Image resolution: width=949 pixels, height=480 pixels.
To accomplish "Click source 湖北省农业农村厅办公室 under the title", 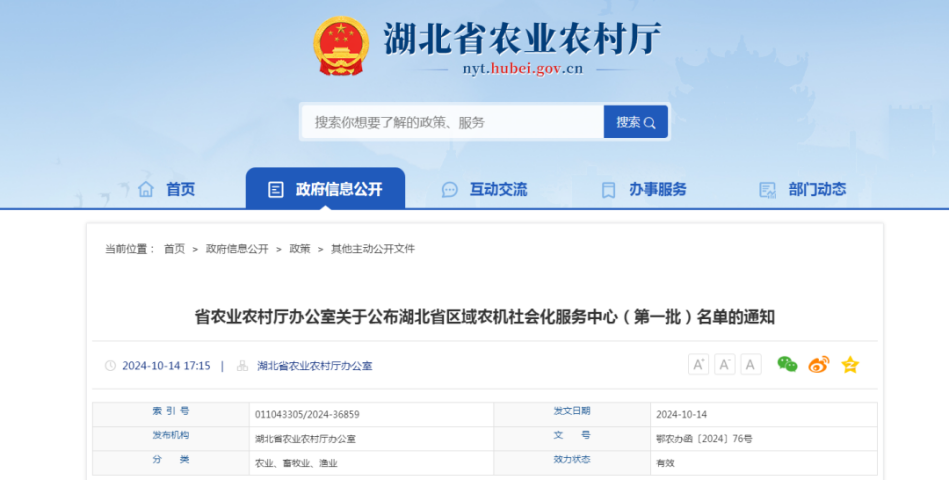I will click(x=315, y=366).
